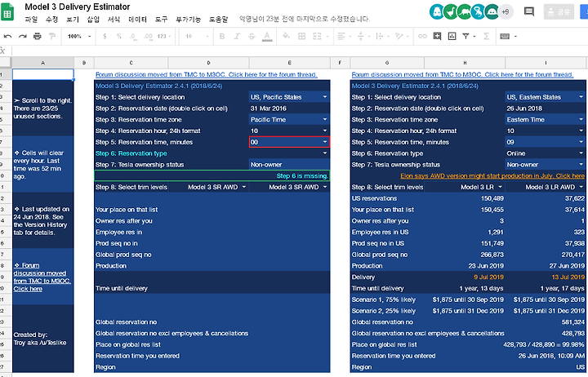This screenshot has height=377, width=588.
Task: Click the insert link icon
Action: [x=422, y=37]
